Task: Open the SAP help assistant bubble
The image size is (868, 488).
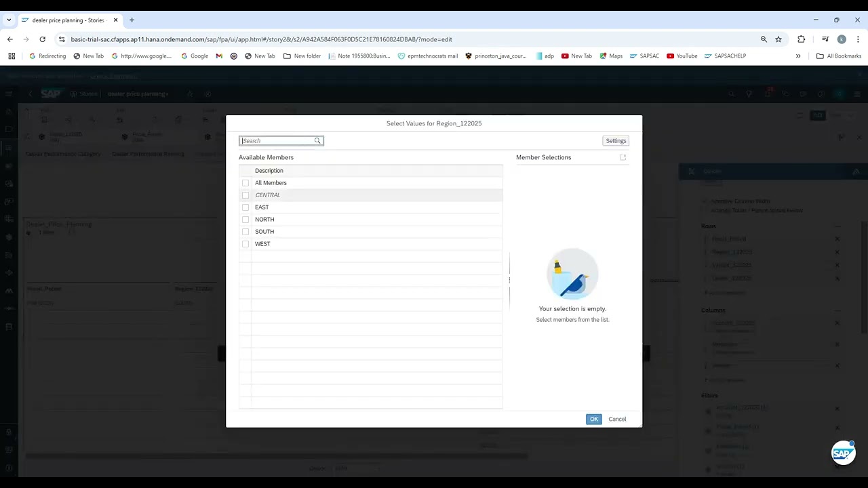Action: [x=843, y=453]
